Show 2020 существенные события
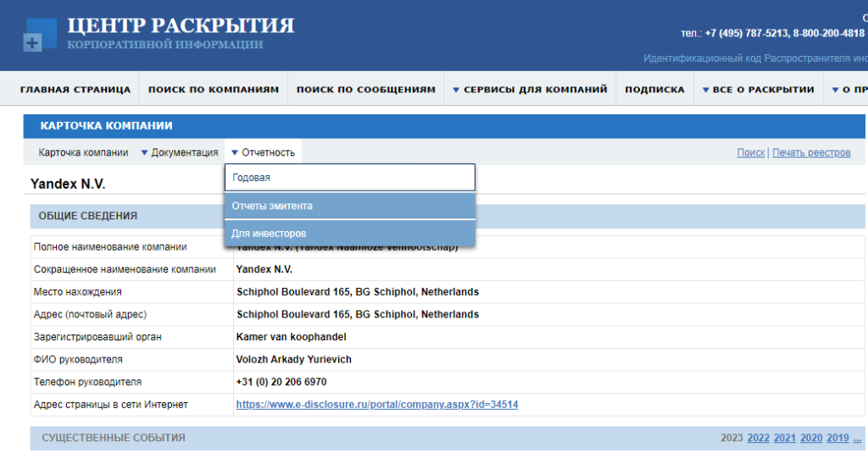 tap(811, 438)
